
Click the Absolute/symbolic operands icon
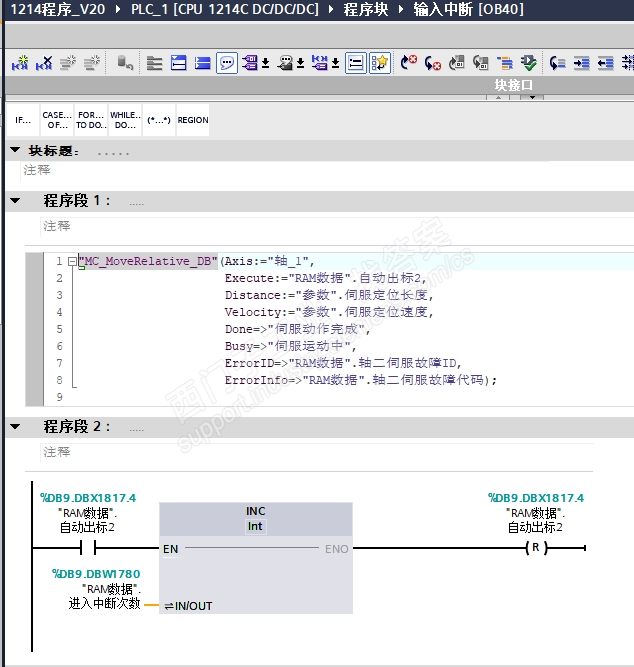pyautogui.click(x=250, y=63)
